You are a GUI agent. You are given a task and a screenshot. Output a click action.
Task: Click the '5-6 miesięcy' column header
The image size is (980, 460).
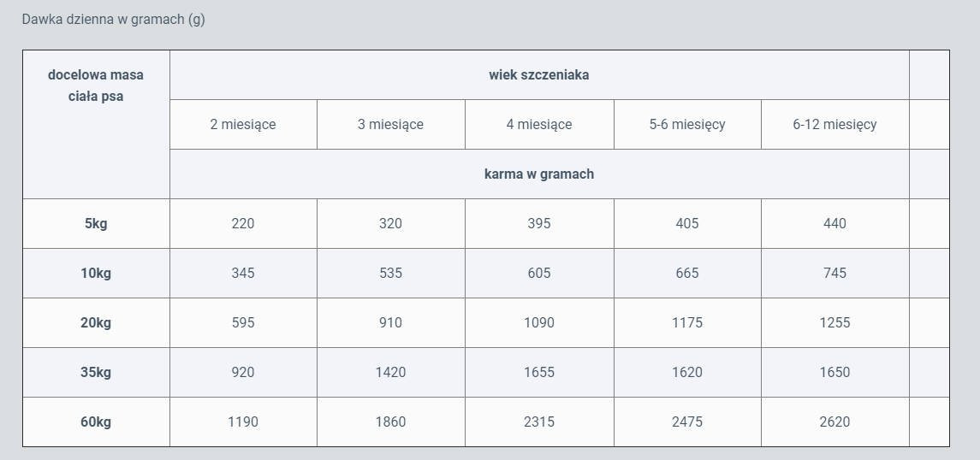tap(687, 124)
